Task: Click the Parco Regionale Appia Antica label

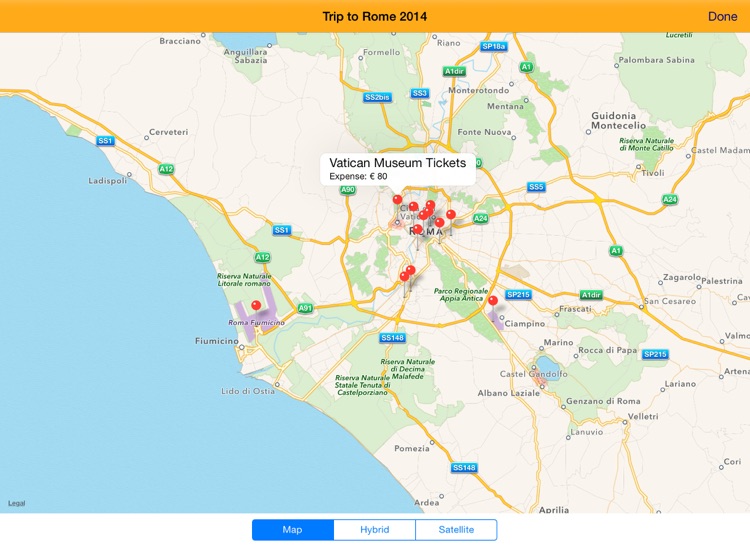Action: 461,295
